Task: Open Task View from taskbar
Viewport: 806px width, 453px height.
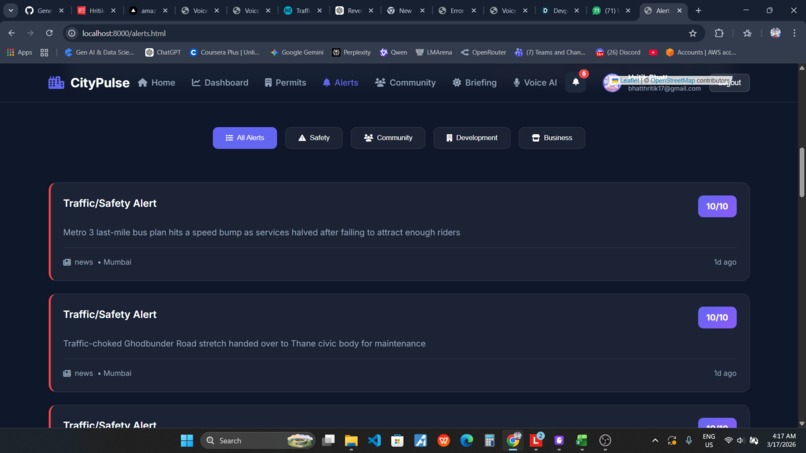Action: [x=328, y=441]
